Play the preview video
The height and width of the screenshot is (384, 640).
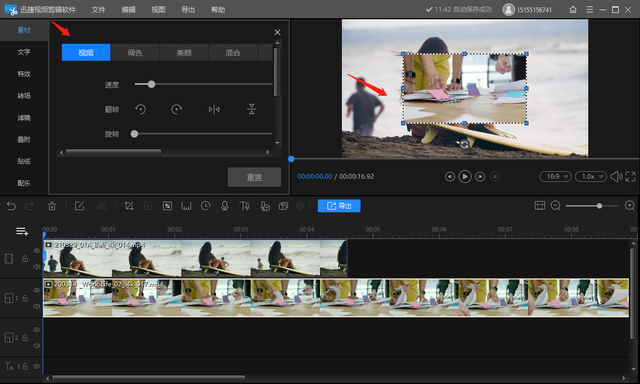click(464, 177)
